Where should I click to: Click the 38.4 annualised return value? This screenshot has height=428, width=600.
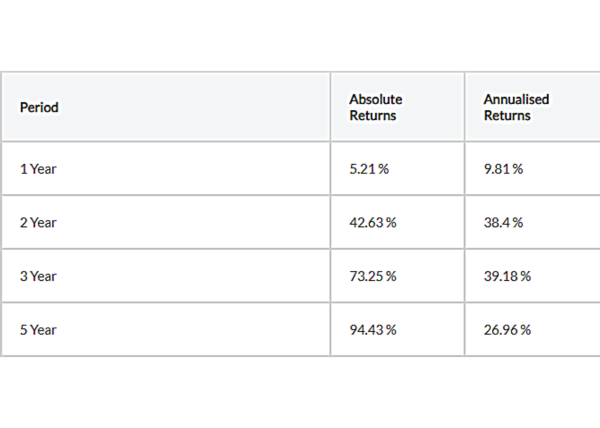point(497,222)
